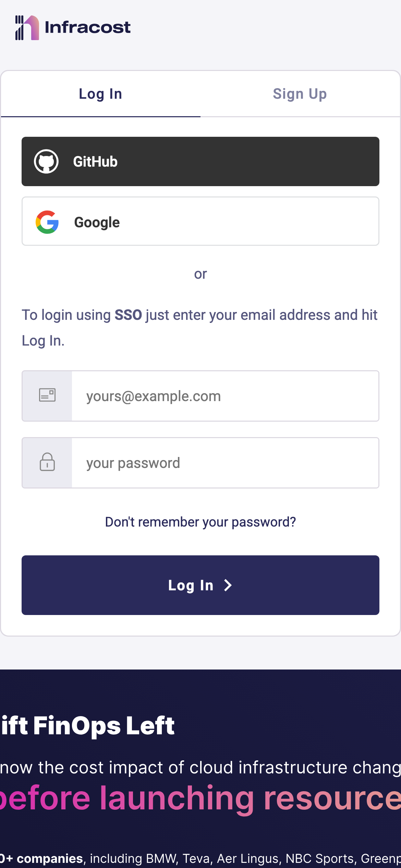The width and height of the screenshot is (401, 868).
Task: Focus the yours@example.com email field
Action: click(x=225, y=396)
